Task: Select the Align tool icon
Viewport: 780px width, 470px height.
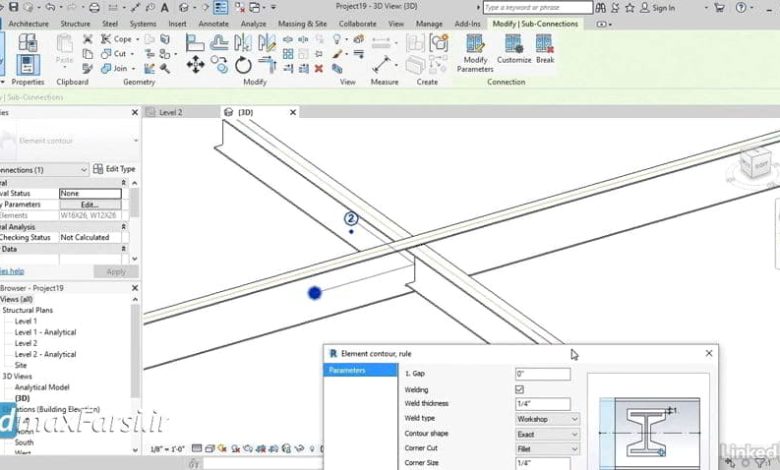Action: coord(195,43)
